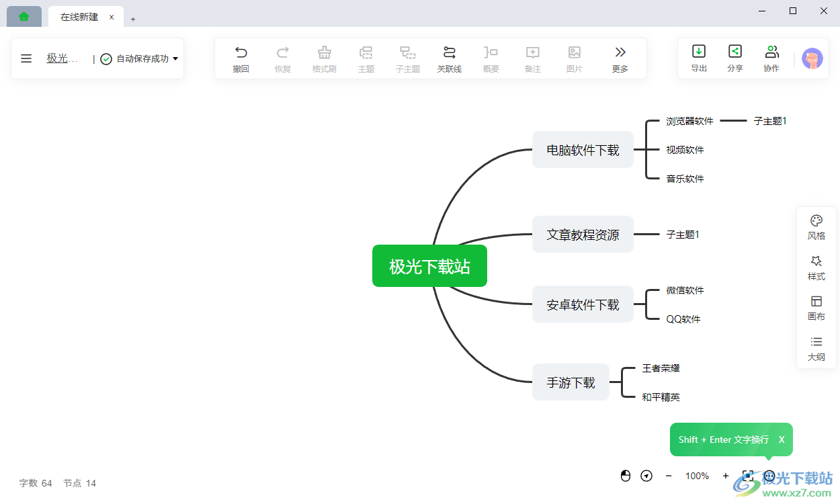The width and height of the screenshot is (840, 504).
Task: Select the 微信软件 subtopic
Action: 685,290
